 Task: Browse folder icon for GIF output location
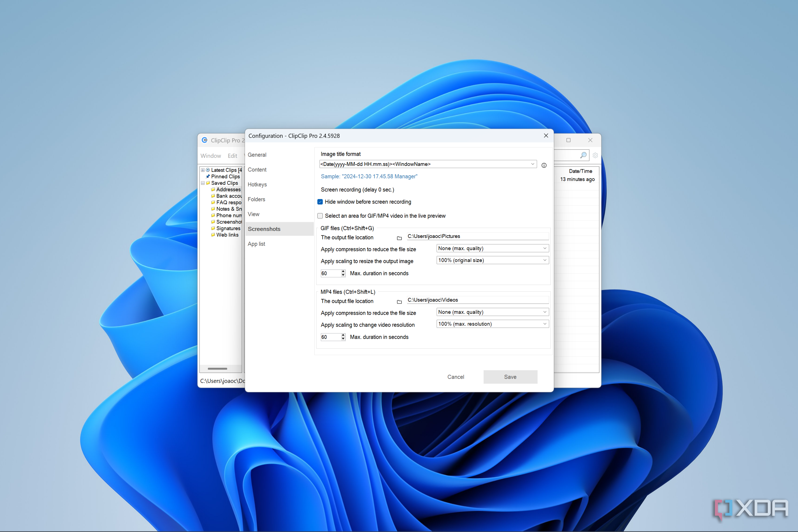pyautogui.click(x=399, y=238)
